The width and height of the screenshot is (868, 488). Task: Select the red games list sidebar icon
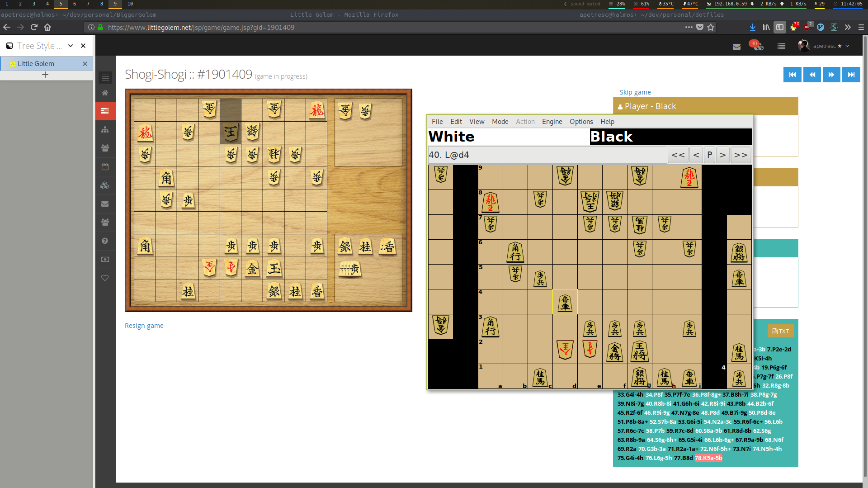point(105,111)
